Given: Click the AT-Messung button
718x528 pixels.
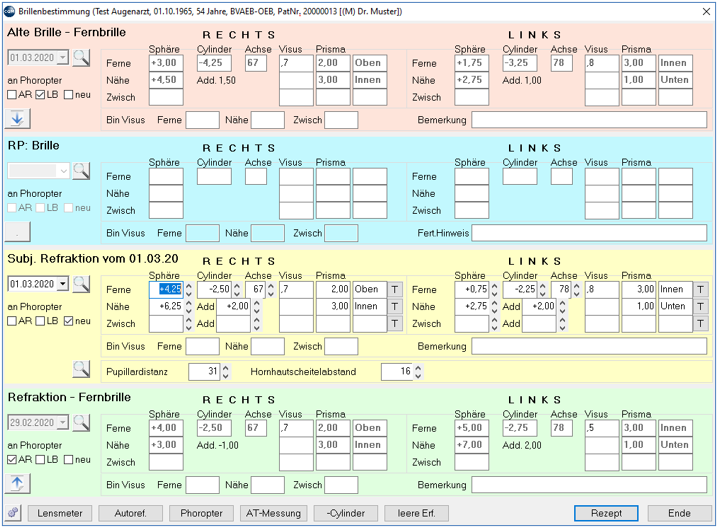Looking at the screenshot, I should pyautogui.click(x=273, y=513).
